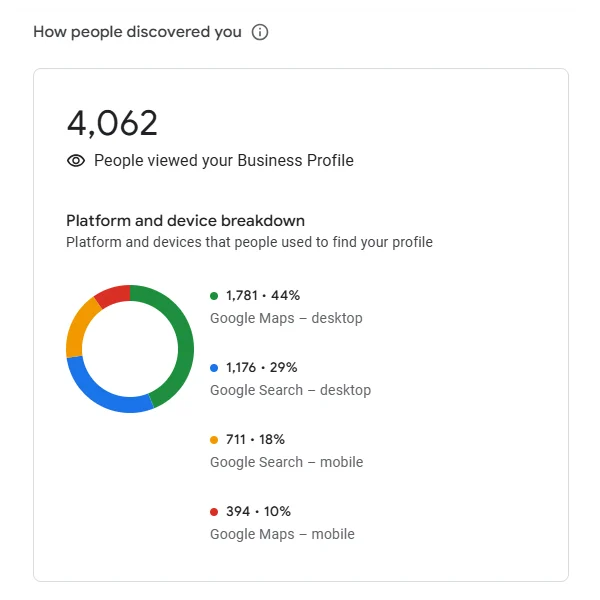Screen dimensions: 600x600
Task: Click the eye icon near profile views
Action: [76, 160]
